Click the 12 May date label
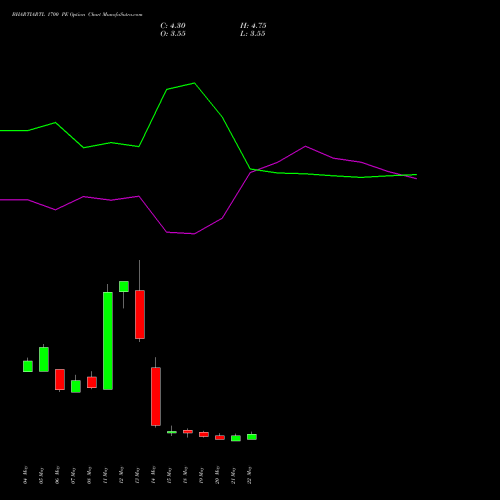The height and width of the screenshot is (500, 500). coord(122,475)
